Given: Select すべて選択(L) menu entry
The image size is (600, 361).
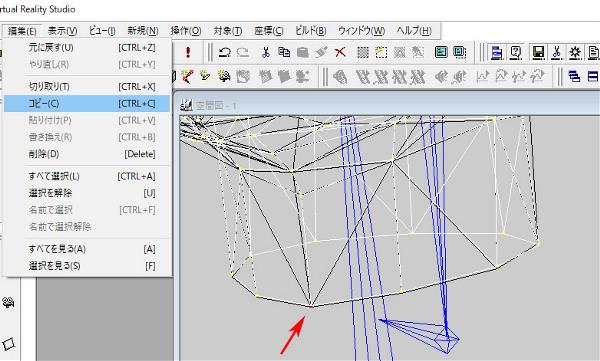Looking at the screenshot, I should pos(87,176).
